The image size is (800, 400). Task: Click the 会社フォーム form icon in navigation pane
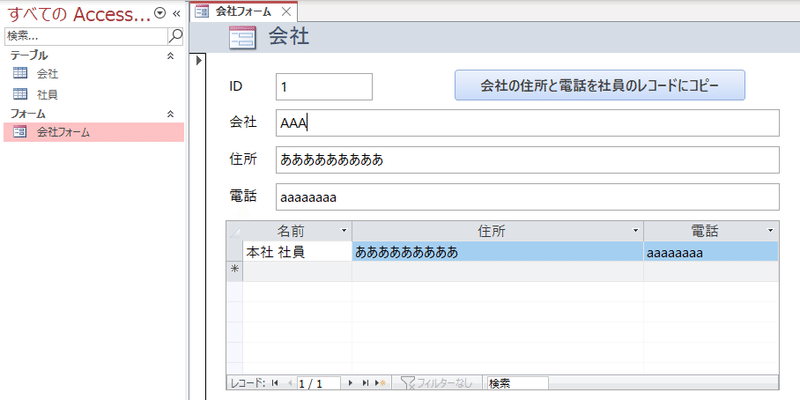[20, 132]
